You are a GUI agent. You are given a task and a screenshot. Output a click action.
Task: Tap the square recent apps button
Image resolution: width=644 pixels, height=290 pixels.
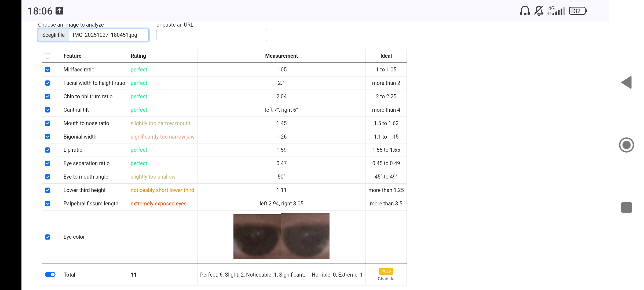pos(627,208)
